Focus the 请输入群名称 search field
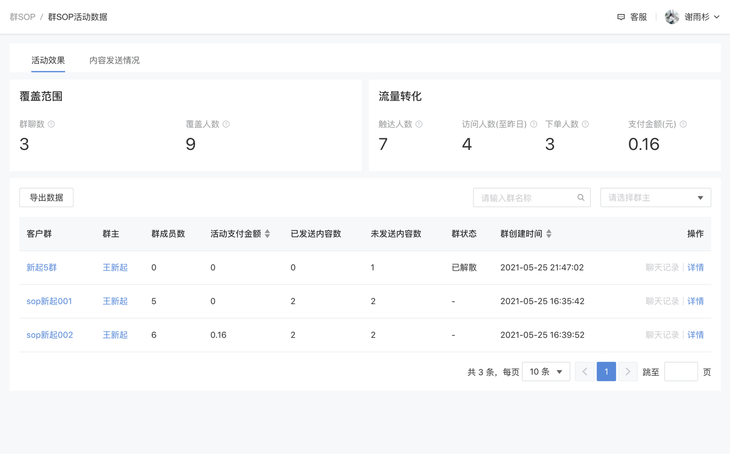The width and height of the screenshot is (730, 454). coord(532,197)
